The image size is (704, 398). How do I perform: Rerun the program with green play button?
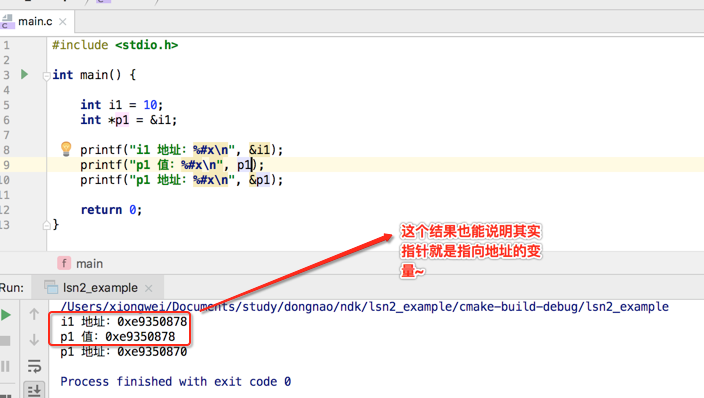point(6,315)
